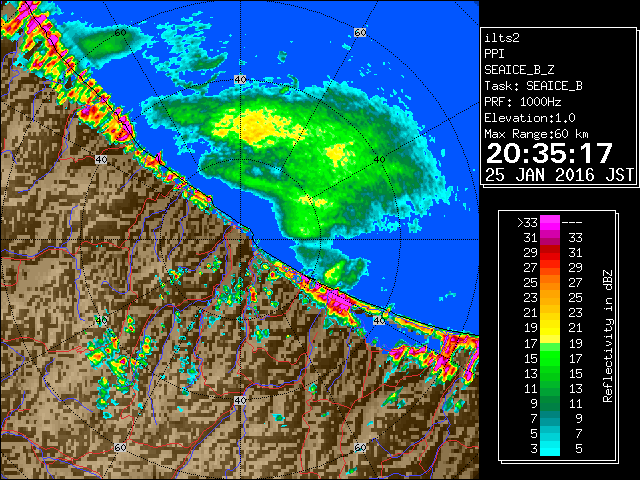Image resolution: width=640 pixels, height=480 pixels.
Task: Click the scan time '20:35:17'
Action: click(549, 153)
